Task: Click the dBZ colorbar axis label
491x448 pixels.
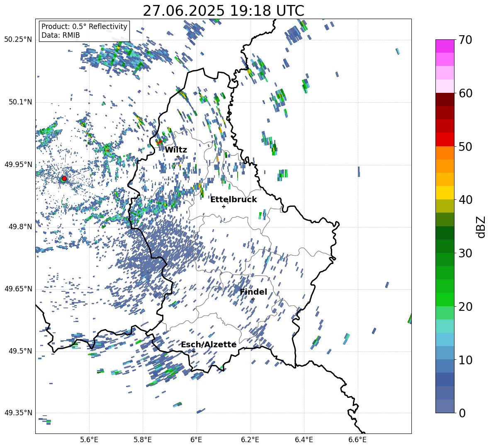Action: tap(481, 227)
